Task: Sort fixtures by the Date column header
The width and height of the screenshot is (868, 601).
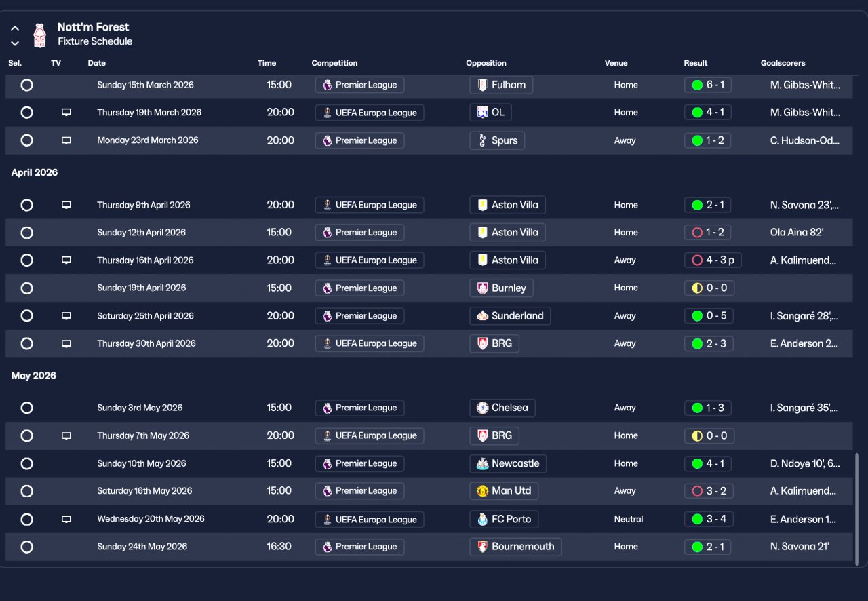Action: 97,63
